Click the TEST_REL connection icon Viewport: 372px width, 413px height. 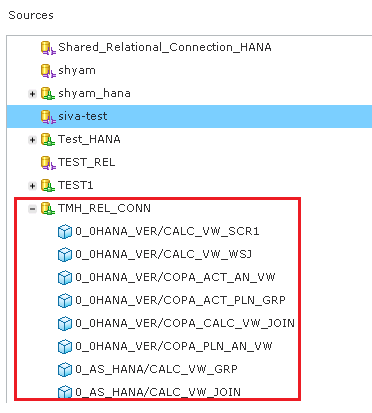[x=48, y=163]
